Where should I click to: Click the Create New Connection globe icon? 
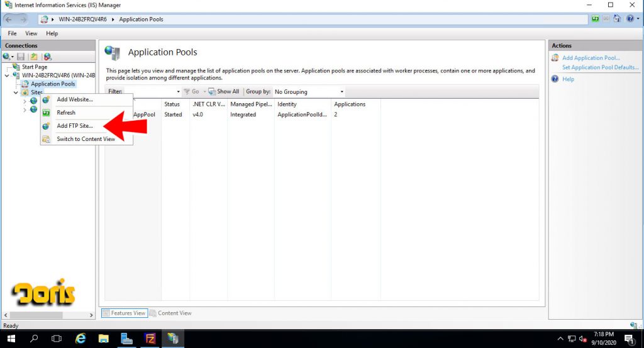6,57
